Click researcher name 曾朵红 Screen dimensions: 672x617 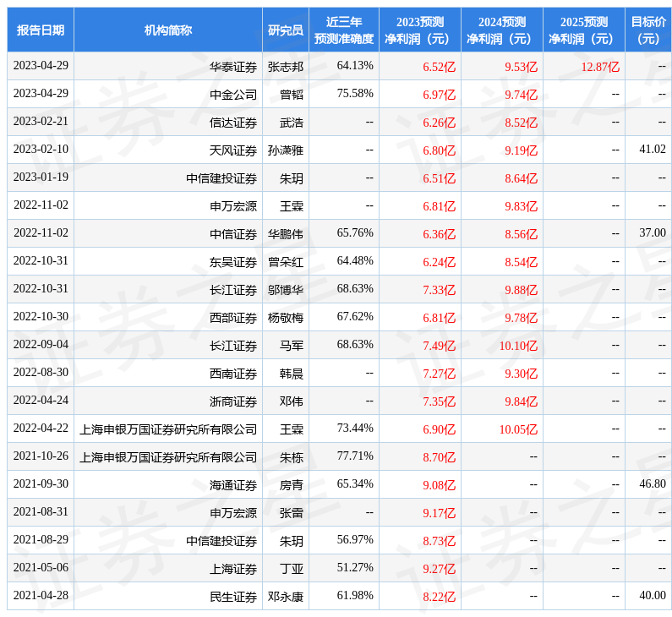286,262
